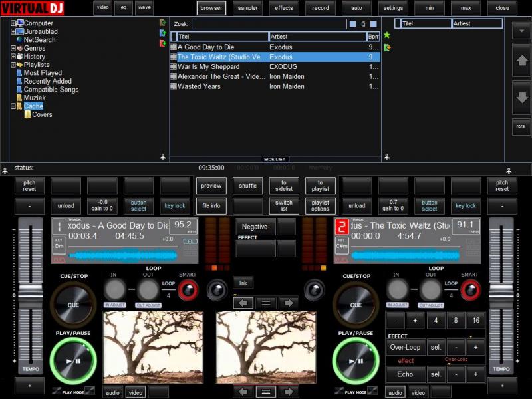Click the playlist options button
The image size is (532, 399).
click(321, 206)
